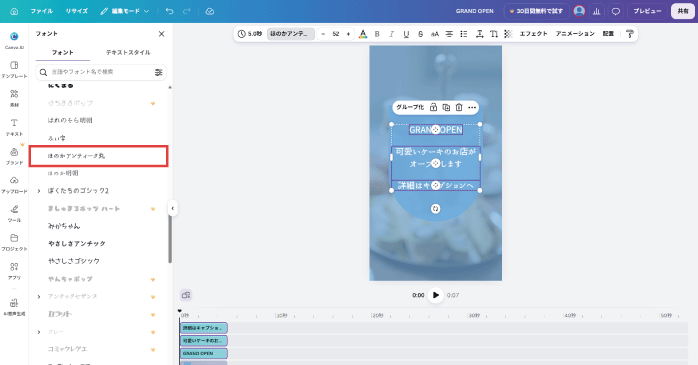
Task: Open the analytics chart icon
Action: point(597,11)
